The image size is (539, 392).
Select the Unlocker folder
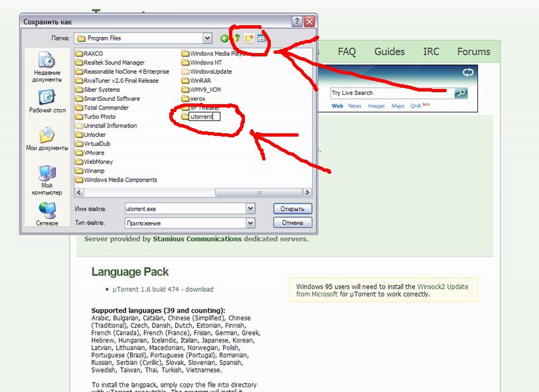(91, 135)
